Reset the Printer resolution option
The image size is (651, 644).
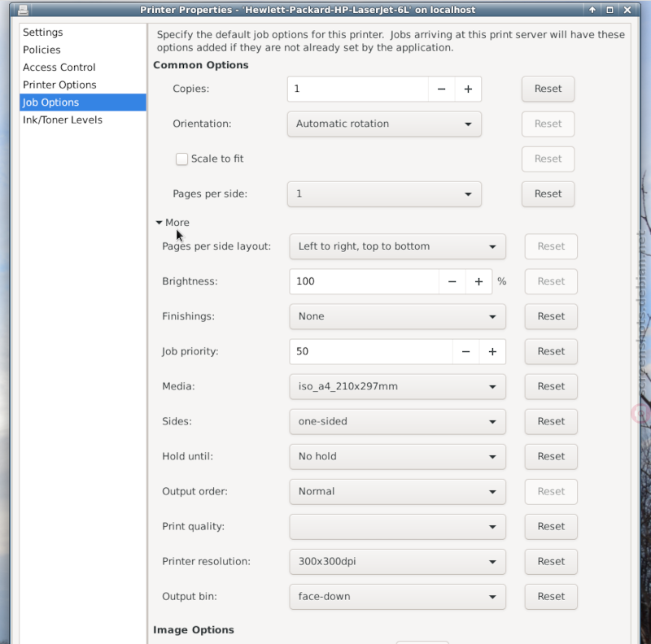[x=551, y=561]
